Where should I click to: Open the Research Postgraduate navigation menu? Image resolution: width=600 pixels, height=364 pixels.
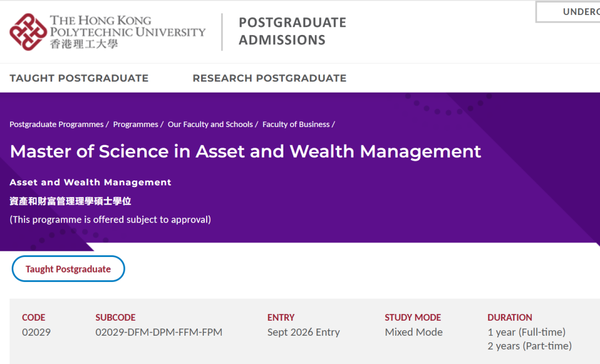pos(269,78)
